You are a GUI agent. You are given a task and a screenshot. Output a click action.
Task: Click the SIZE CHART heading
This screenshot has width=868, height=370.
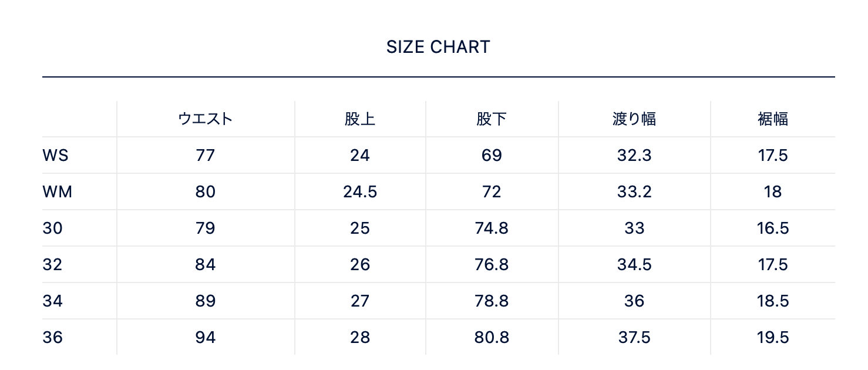click(438, 47)
